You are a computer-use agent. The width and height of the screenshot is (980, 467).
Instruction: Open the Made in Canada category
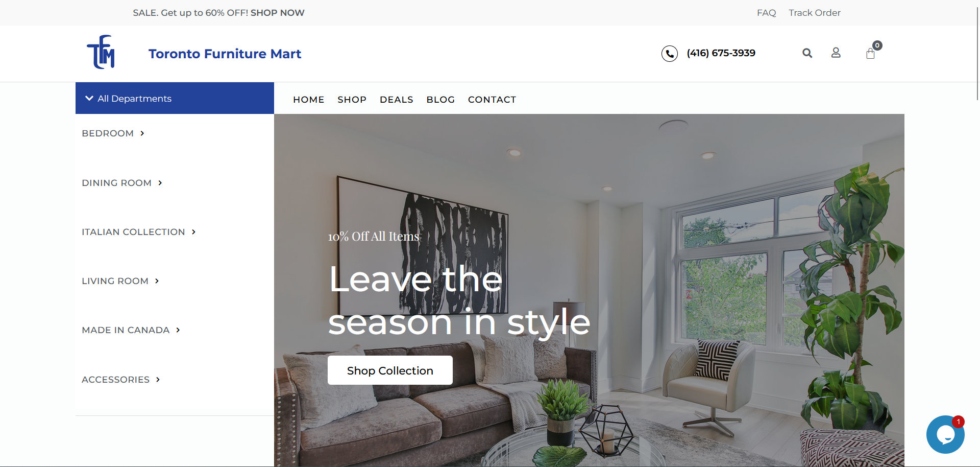(131, 330)
